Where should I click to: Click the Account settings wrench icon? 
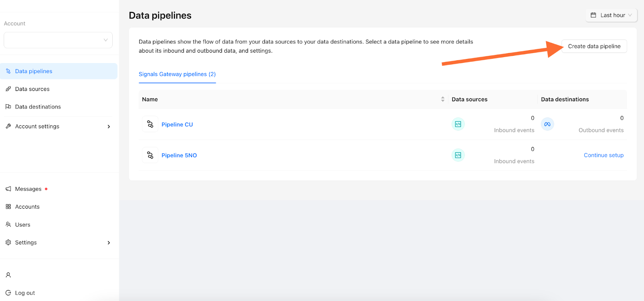(8, 126)
